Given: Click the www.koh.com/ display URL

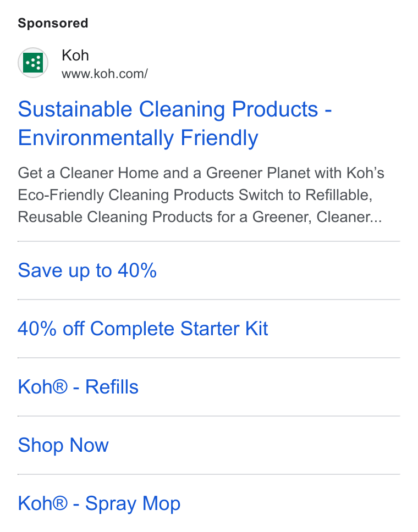Looking at the screenshot, I should (x=105, y=74).
